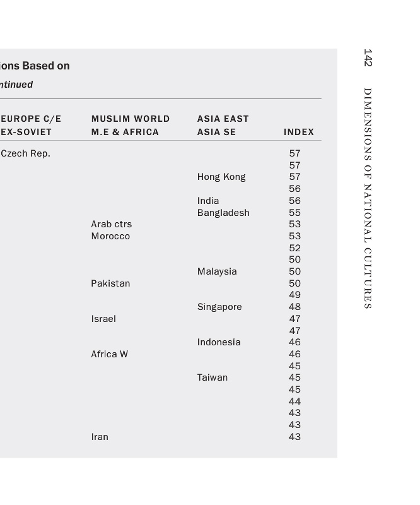Click the Czech Rep. table entry

point(26,153)
